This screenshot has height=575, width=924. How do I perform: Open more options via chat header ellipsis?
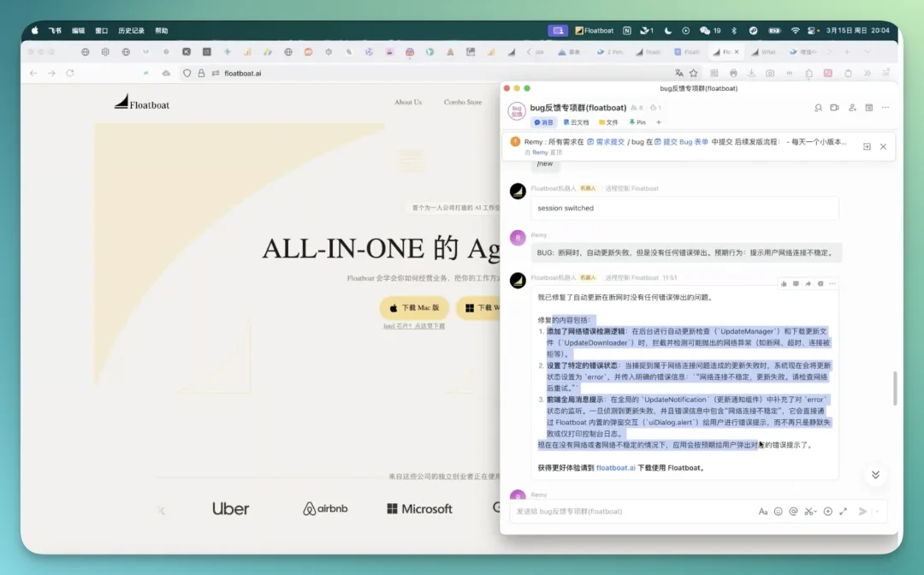pyautogui.click(x=883, y=108)
